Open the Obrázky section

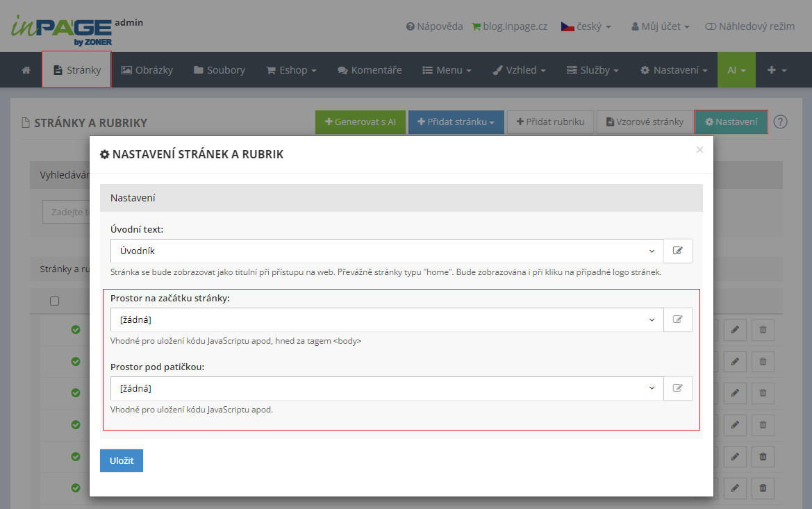tap(147, 70)
